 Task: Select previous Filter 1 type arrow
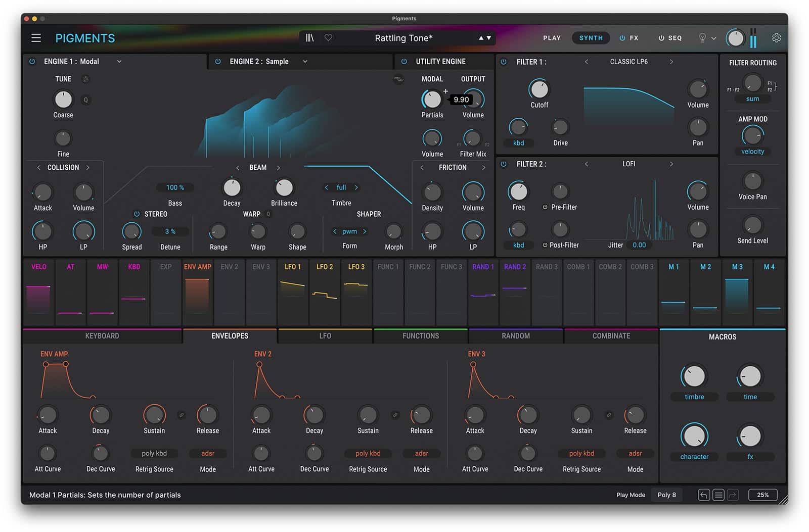click(x=587, y=62)
